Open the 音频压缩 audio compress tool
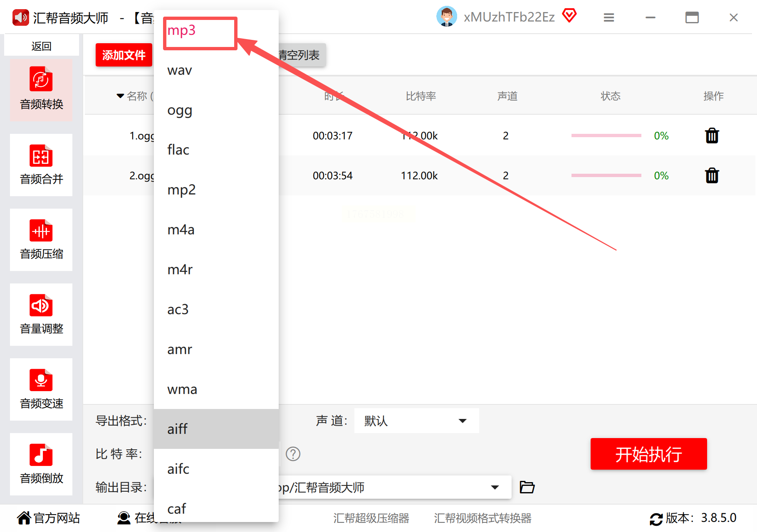Screen dimensions: 757x532 [x=41, y=239]
